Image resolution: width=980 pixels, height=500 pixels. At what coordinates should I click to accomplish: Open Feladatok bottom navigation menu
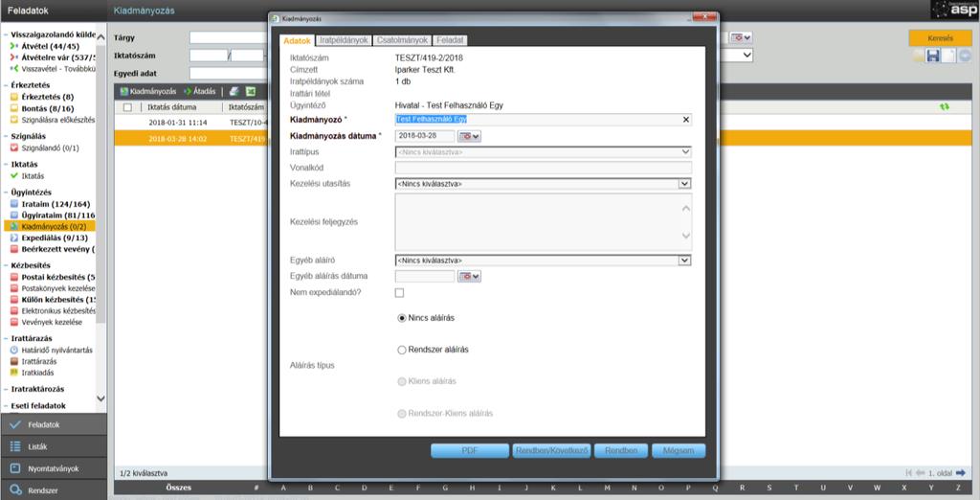coord(54,425)
